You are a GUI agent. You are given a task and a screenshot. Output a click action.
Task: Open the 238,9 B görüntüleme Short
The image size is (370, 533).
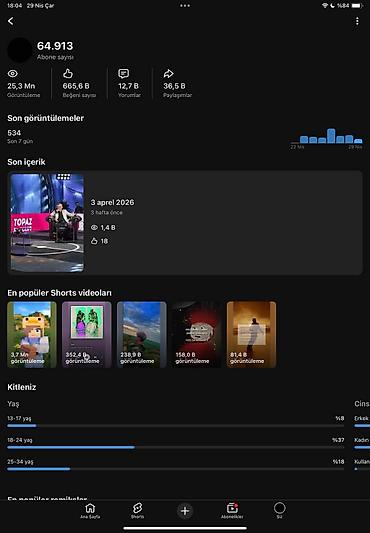point(141,334)
